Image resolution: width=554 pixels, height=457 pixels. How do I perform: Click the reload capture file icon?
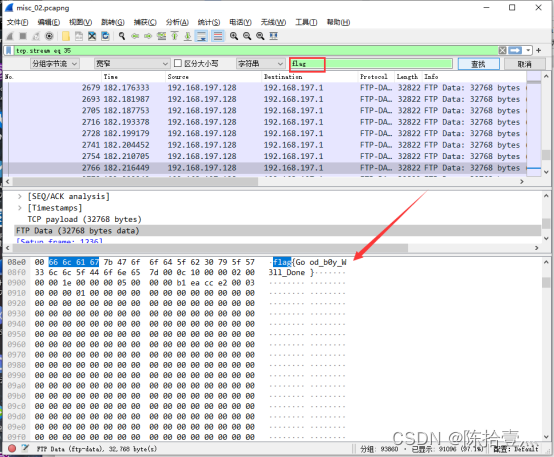coord(105,36)
